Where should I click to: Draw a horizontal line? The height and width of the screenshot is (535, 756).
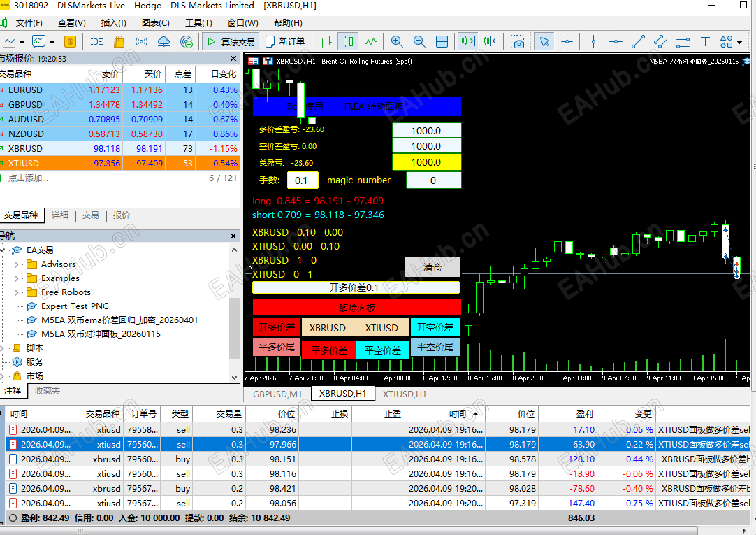[616, 42]
